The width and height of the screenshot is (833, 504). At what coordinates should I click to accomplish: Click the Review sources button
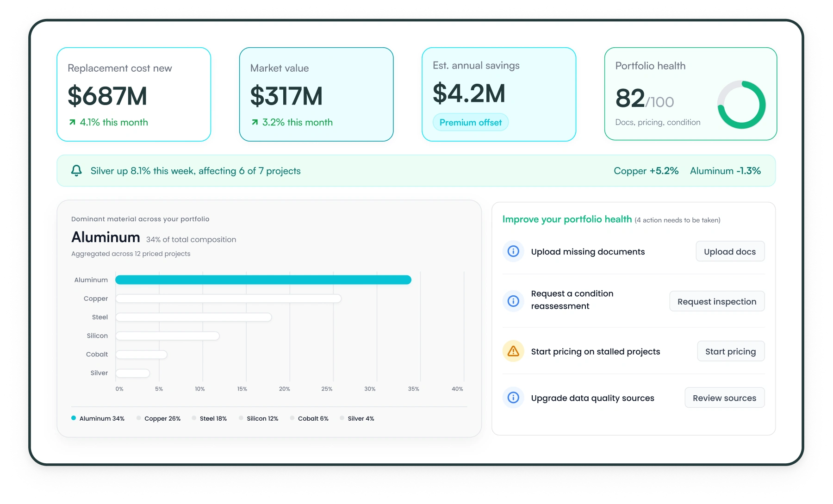click(724, 398)
